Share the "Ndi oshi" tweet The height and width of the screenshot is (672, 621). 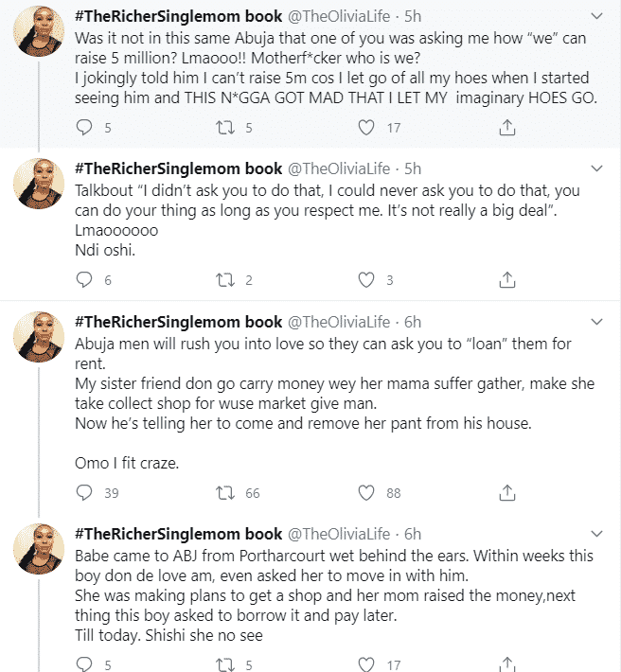point(507,279)
